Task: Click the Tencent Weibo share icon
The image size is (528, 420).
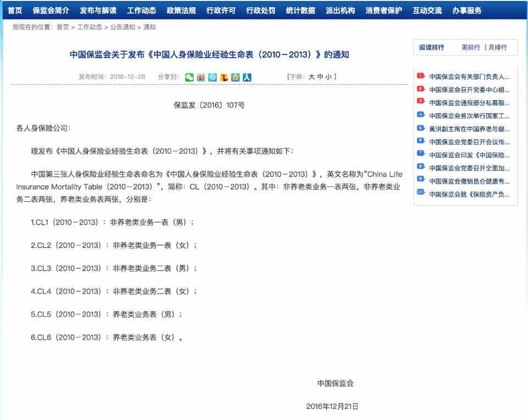Action: pyautogui.click(x=212, y=77)
